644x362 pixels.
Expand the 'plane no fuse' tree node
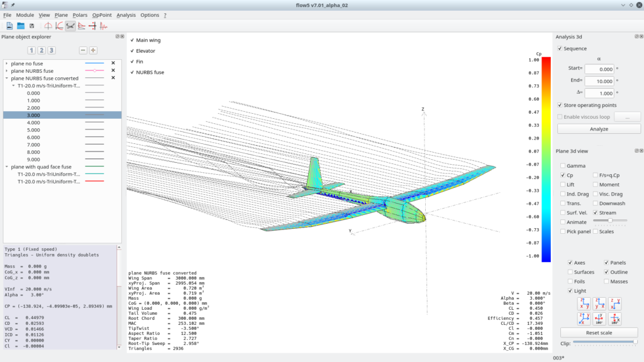tap(6, 63)
